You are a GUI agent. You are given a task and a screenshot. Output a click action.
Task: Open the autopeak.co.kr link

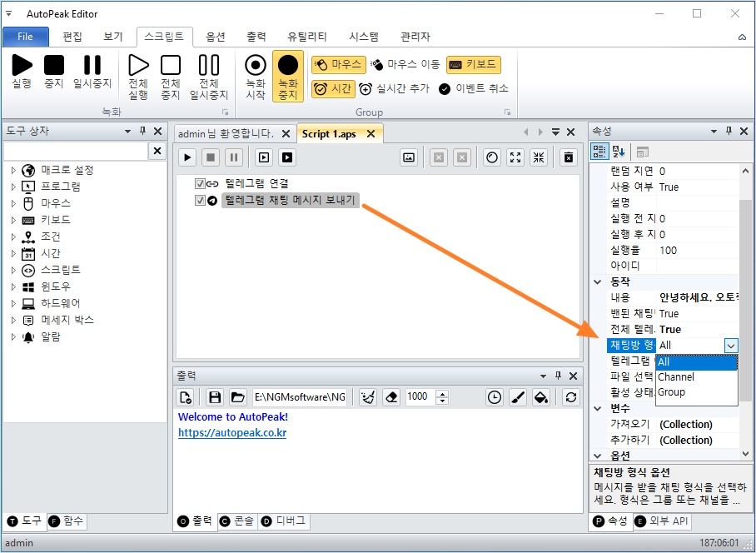(232, 433)
